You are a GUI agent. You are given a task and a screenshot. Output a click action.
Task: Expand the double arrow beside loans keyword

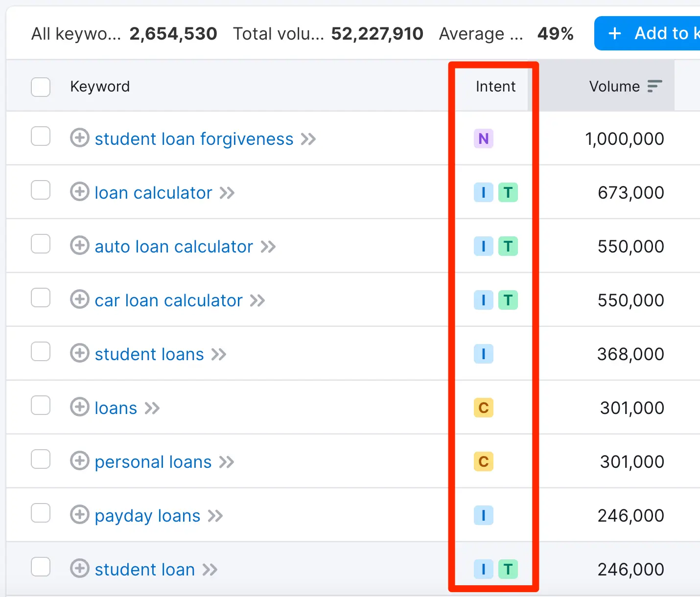pos(152,408)
